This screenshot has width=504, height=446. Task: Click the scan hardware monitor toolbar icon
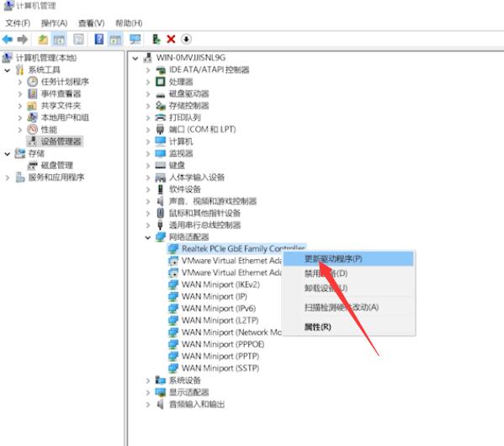tap(135, 40)
